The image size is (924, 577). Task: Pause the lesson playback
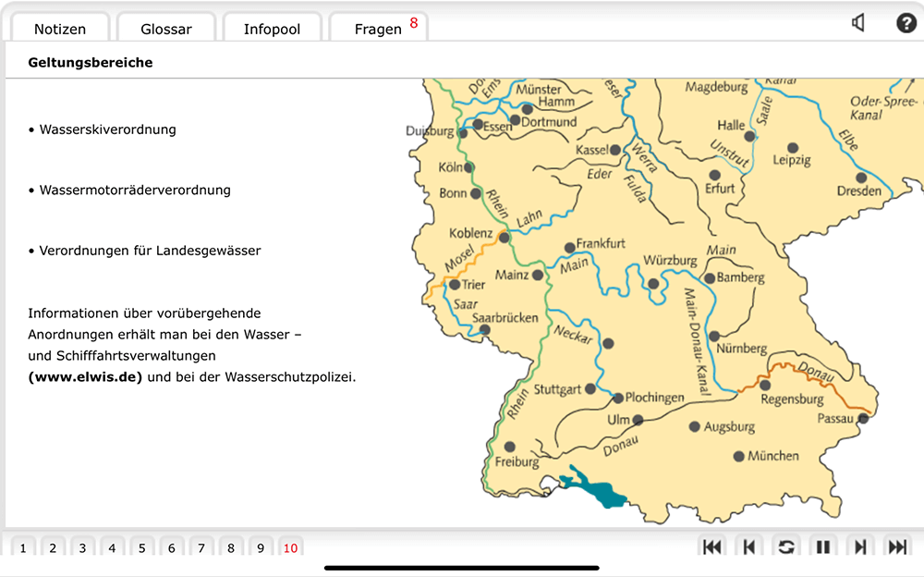[822, 547]
